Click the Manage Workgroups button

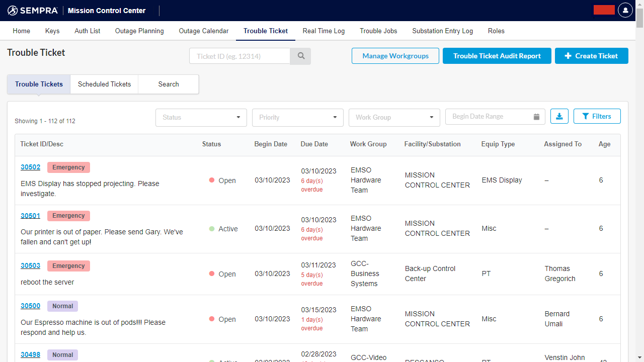(395, 56)
